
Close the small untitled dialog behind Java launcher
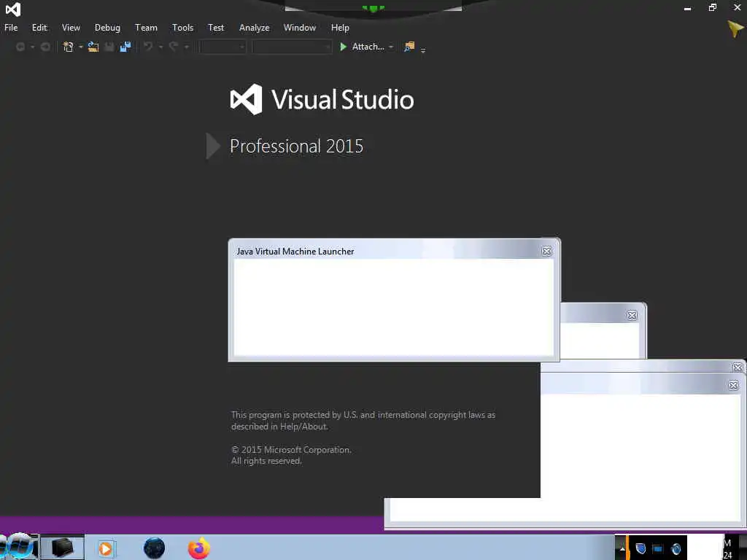pos(632,315)
